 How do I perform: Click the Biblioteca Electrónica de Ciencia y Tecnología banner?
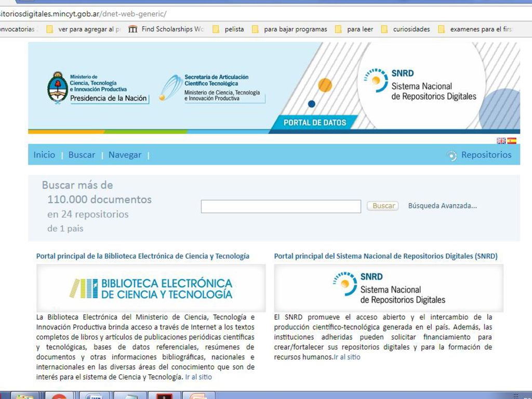(x=151, y=288)
